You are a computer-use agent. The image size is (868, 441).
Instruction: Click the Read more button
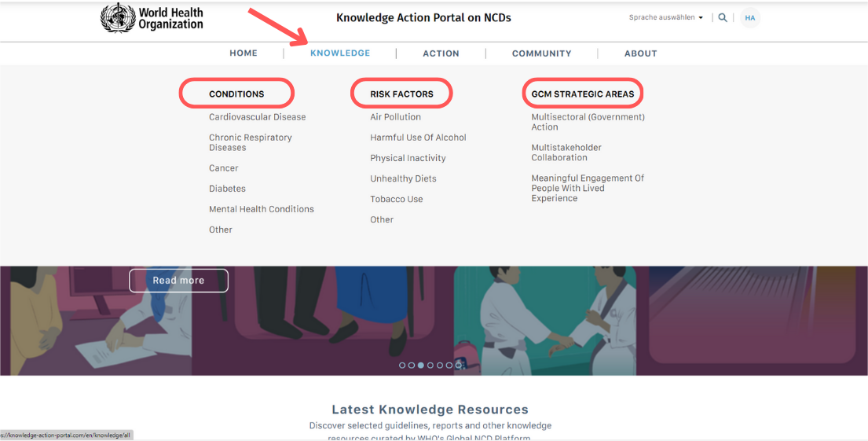(178, 281)
